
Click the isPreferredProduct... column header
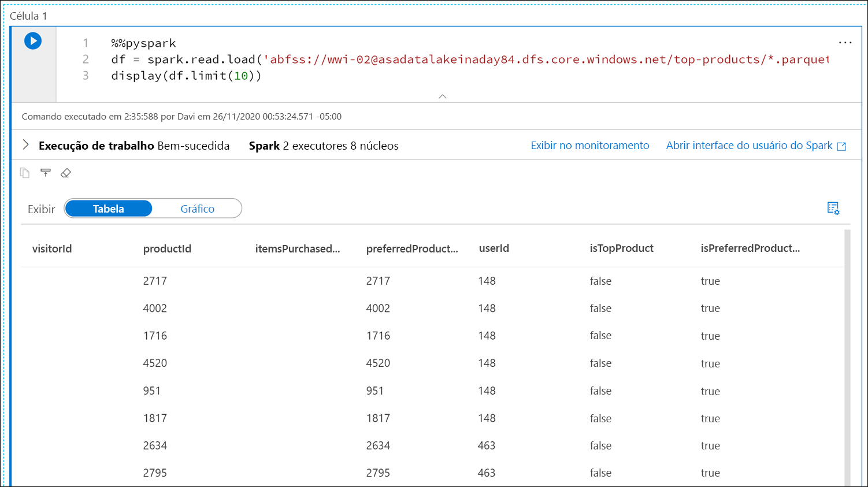[750, 248]
